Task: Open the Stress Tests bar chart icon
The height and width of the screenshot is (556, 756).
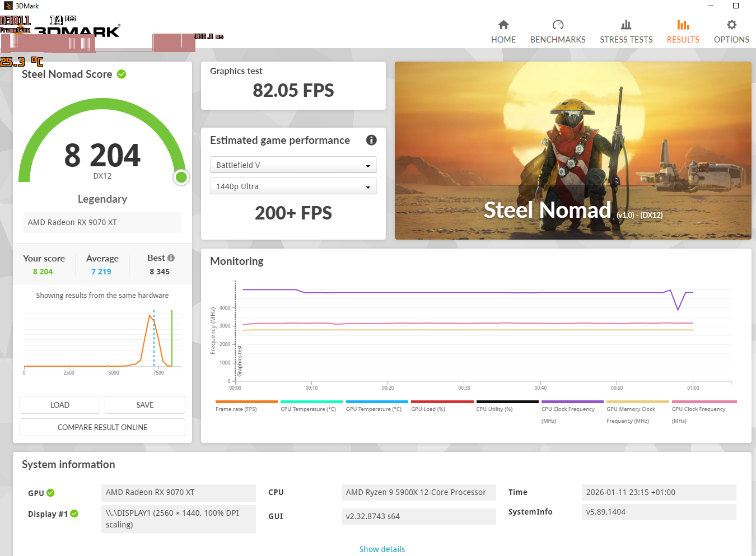Action: click(x=626, y=25)
